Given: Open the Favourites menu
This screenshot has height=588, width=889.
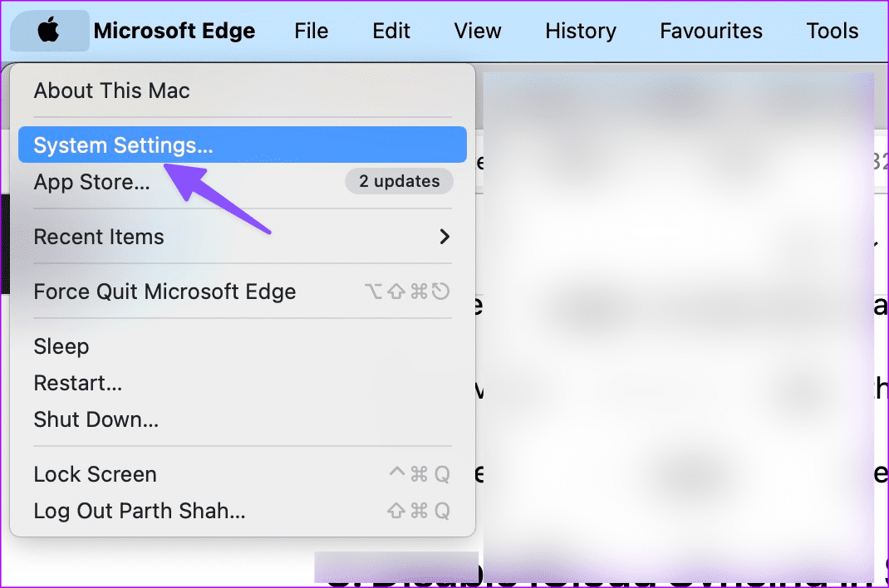Looking at the screenshot, I should [x=710, y=31].
